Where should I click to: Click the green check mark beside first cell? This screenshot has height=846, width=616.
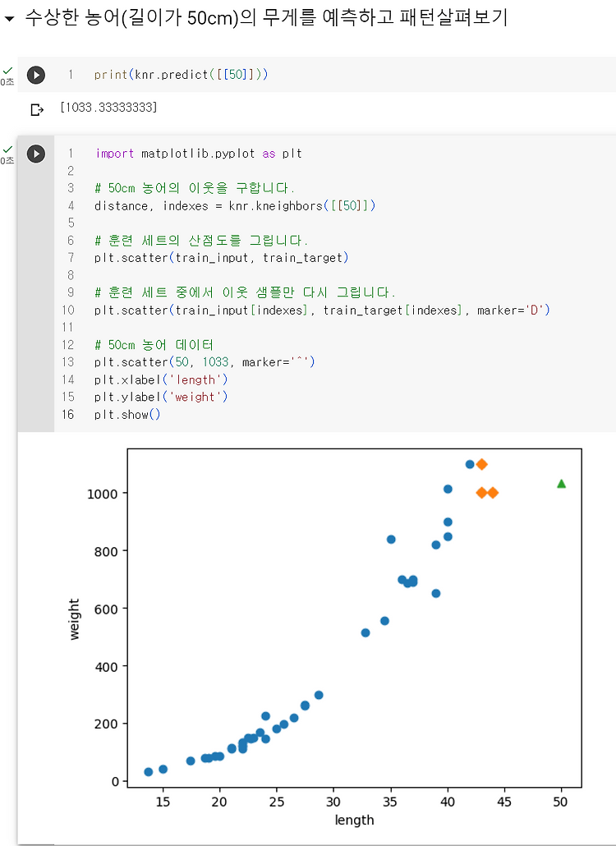(7, 71)
